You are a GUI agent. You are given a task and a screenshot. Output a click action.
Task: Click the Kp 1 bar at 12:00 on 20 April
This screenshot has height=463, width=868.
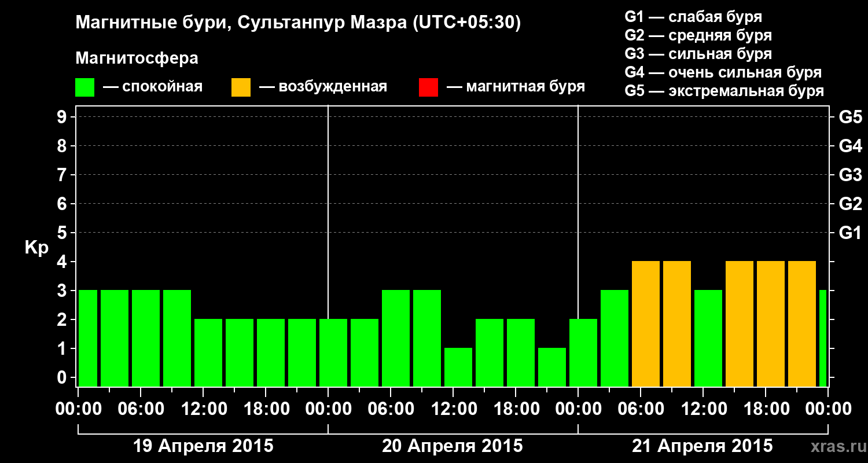pyautogui.click(x=458, y=368)
